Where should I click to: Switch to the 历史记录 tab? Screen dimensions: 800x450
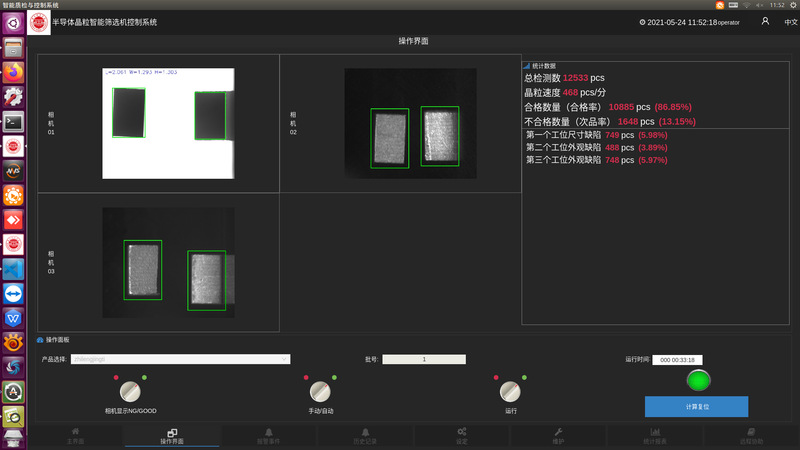point(364,436)
